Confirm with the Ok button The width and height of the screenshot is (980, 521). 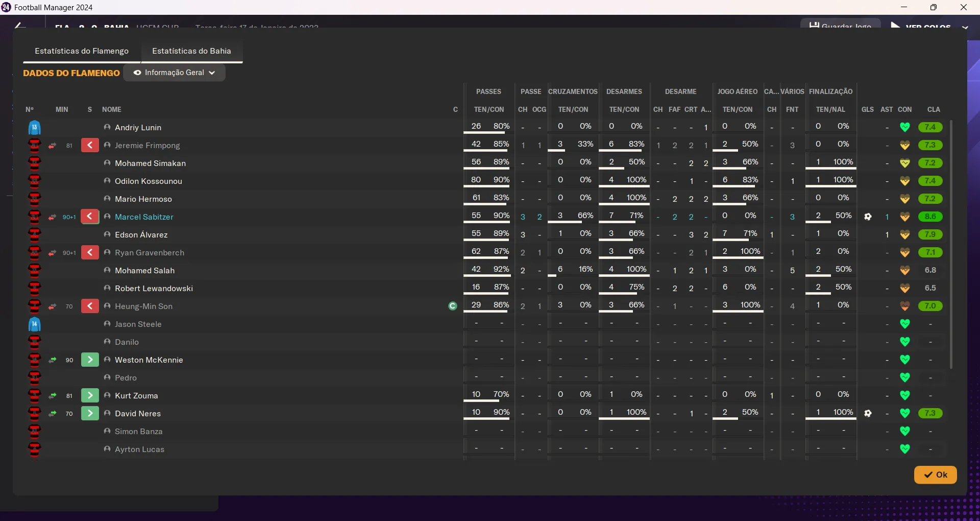[x=935, y=475]
